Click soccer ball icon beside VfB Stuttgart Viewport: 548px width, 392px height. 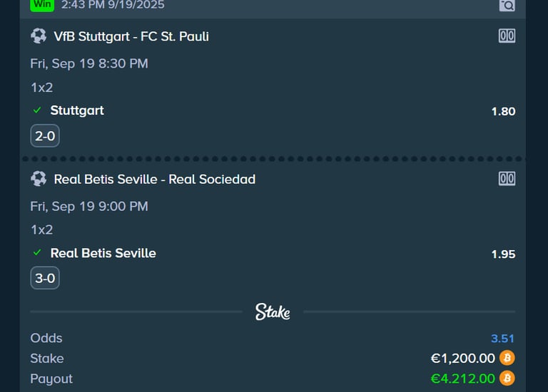(x=39, y=36)
